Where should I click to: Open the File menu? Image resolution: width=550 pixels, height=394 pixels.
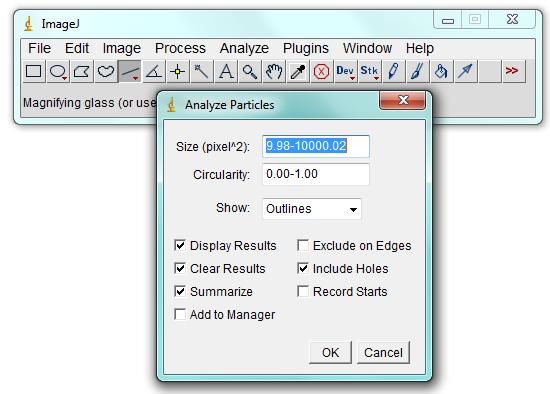(x=39, y=48)
